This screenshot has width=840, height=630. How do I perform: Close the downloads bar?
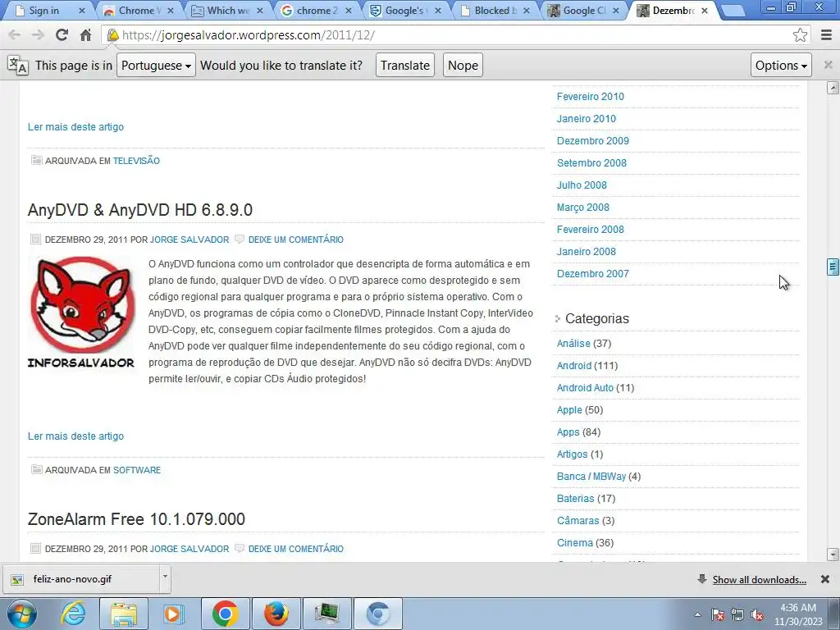tap(825, 579)
